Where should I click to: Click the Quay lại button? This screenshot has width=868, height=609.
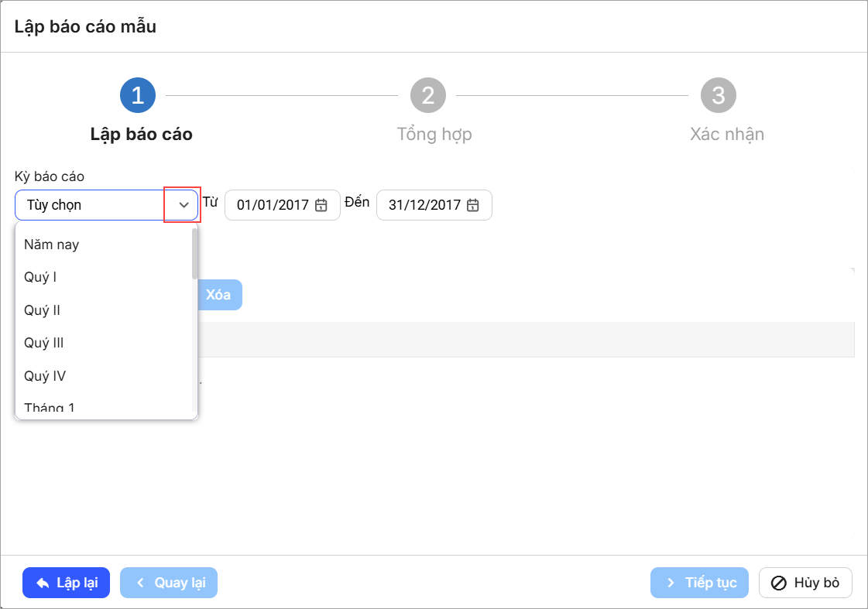(169, 583)
